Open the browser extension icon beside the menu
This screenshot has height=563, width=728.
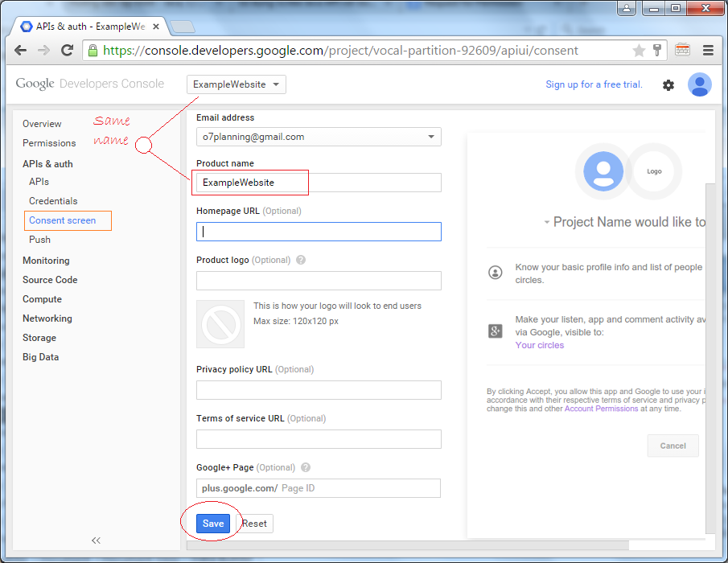point(682,50)
